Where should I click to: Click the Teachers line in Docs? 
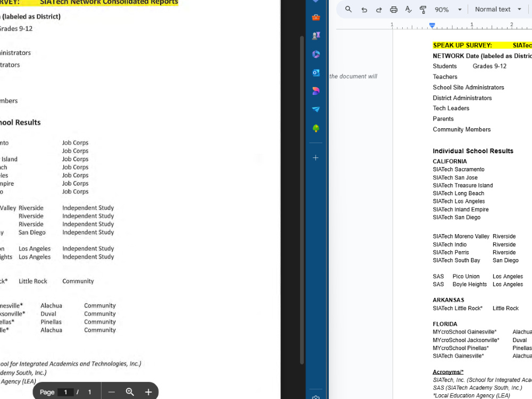point(445,77)
